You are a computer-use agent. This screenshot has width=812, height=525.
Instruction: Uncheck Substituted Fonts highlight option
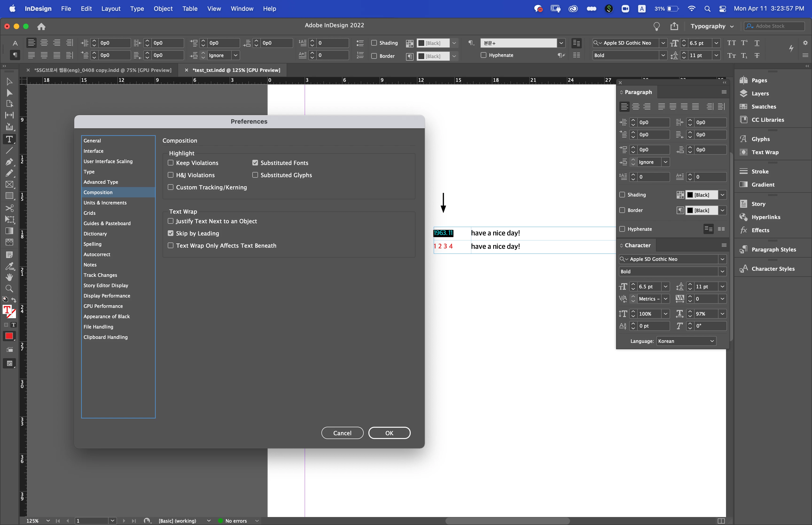pyautogui.click(x=255, y=163)
